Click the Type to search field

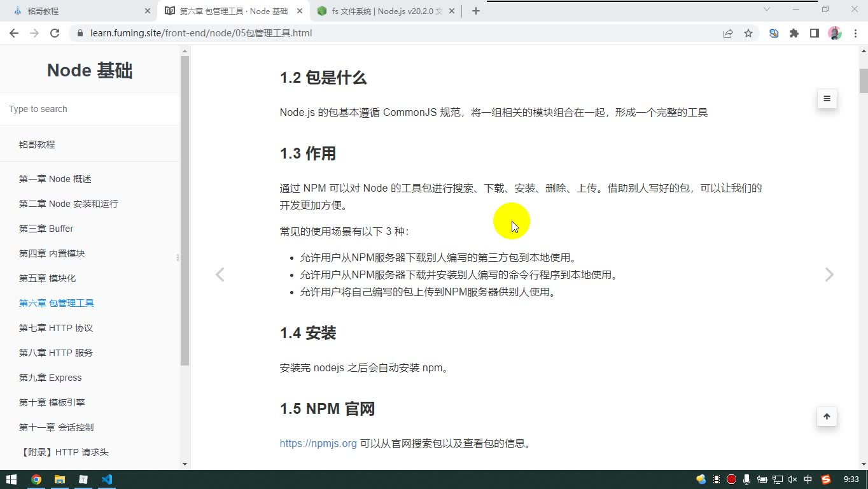click(x=89, y=109)
